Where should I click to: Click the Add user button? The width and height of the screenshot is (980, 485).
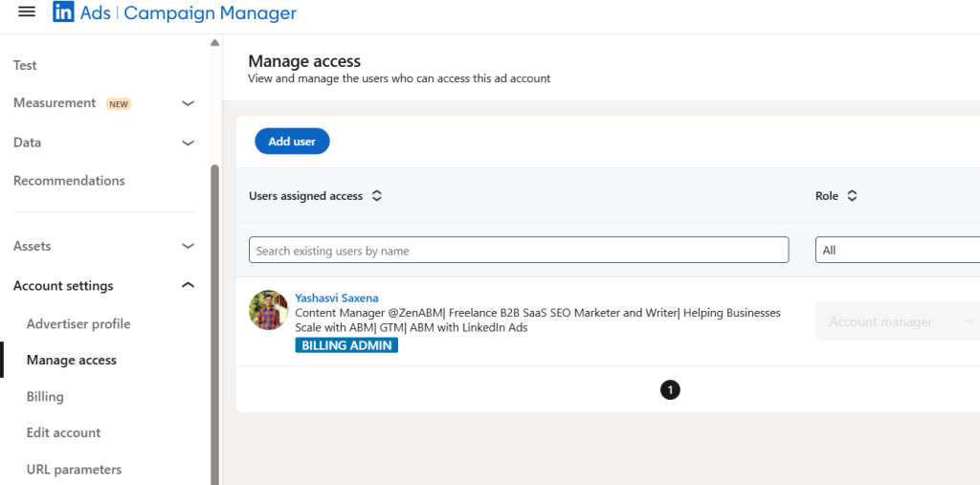[292, 142]
